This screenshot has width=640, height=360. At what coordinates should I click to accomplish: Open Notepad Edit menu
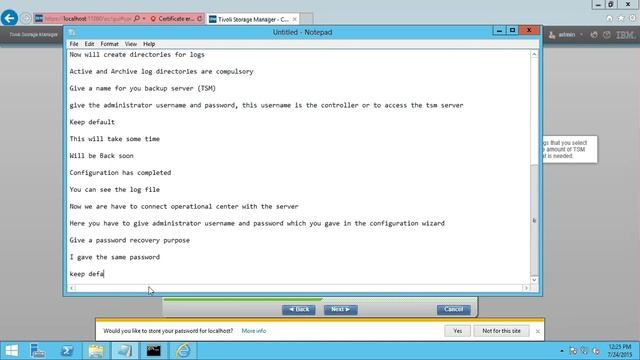pyautogui.click(x=89, y=44)
